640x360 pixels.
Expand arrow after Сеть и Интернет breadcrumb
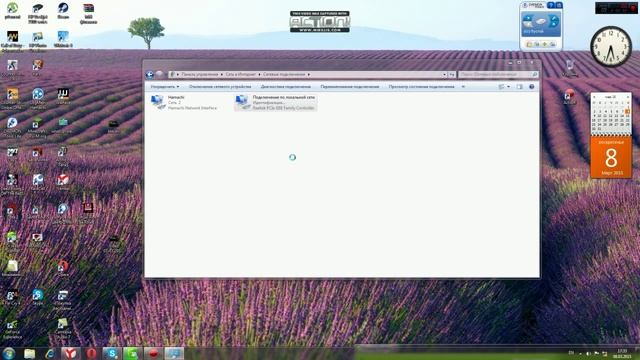[259, 74]
